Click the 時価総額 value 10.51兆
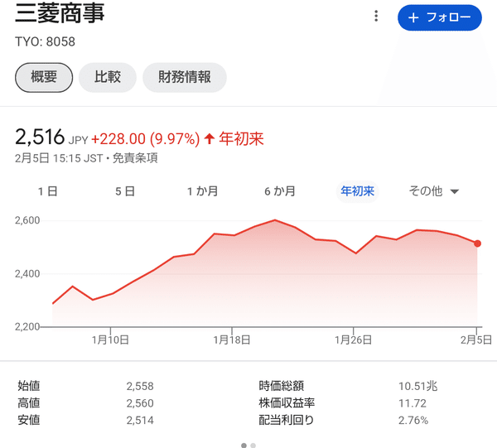497x448 pixels. pyautogui.click(x=417, y=386)
